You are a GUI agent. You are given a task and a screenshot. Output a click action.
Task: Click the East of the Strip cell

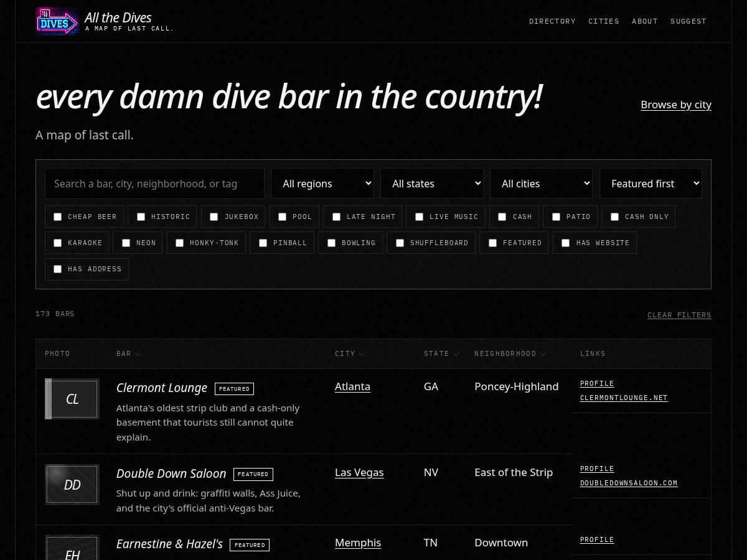tap(514, 472)
